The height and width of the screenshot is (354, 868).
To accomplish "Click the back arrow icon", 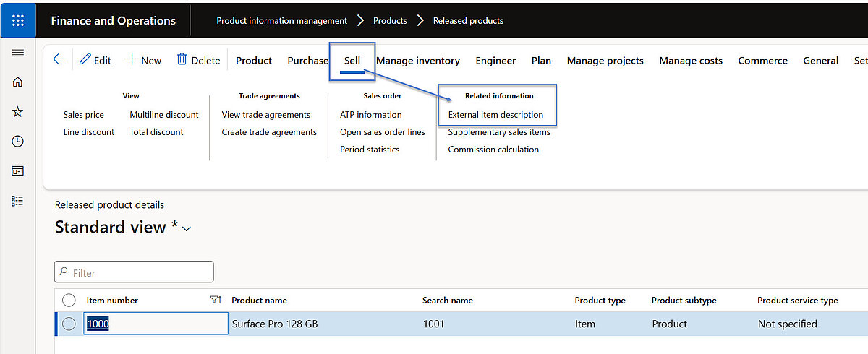I will (x=59, y=60).
